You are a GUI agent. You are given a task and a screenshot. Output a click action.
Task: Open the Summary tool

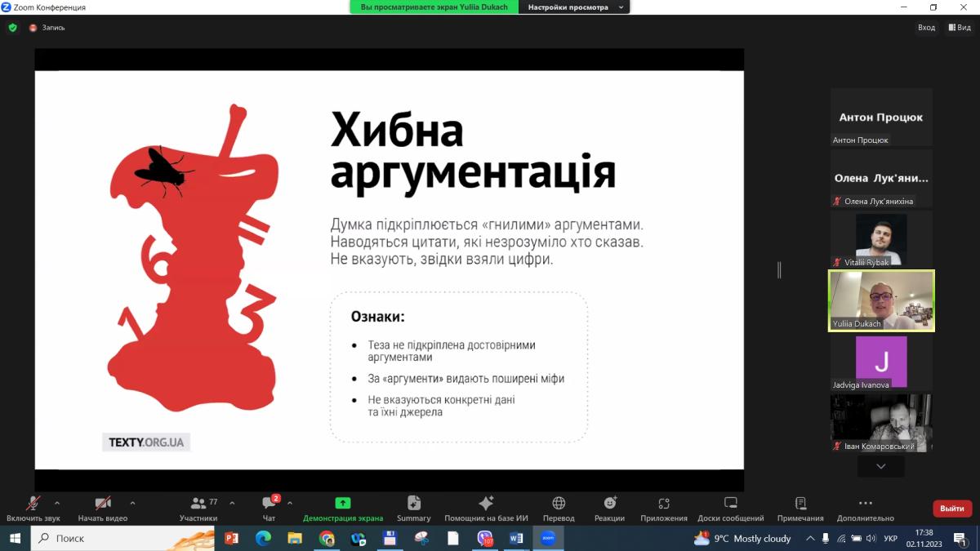[x=414, y=509]
